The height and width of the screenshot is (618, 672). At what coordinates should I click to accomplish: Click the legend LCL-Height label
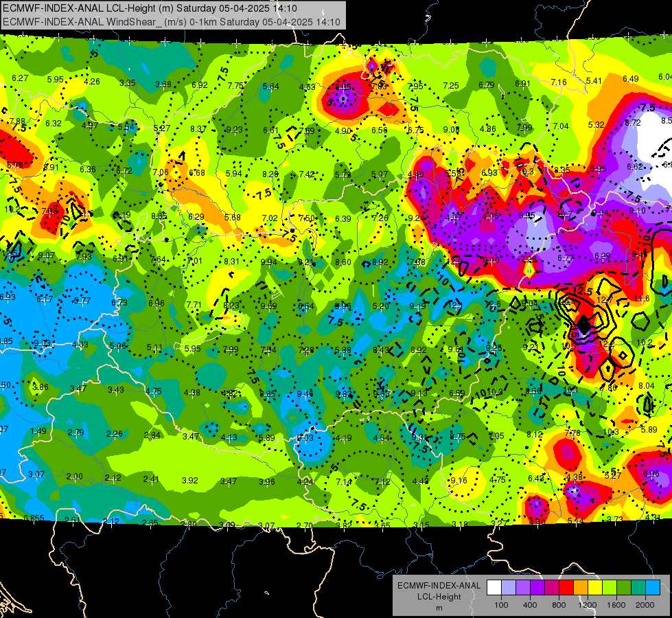coord(439,597)
